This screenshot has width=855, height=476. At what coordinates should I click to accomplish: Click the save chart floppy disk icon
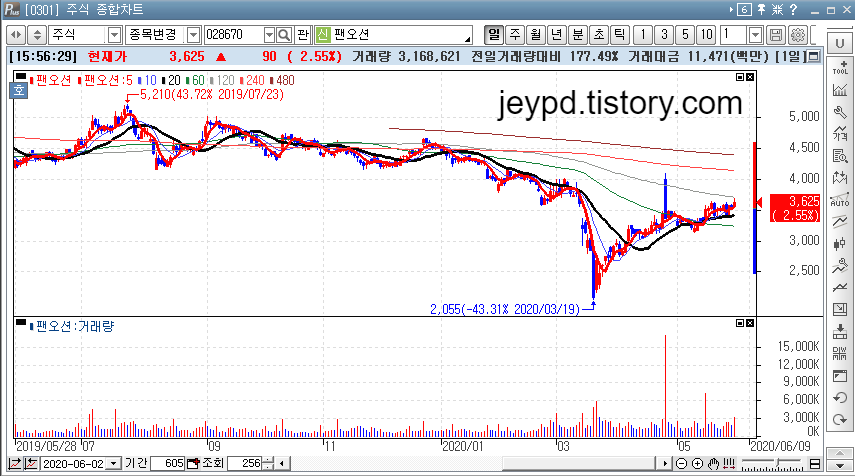[x=775, y=35]
